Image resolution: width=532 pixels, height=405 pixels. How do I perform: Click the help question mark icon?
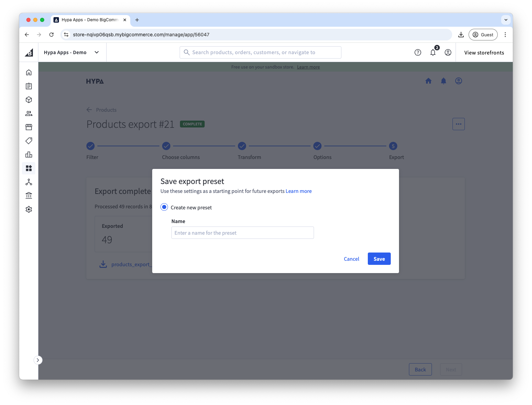tap(418, 52)
